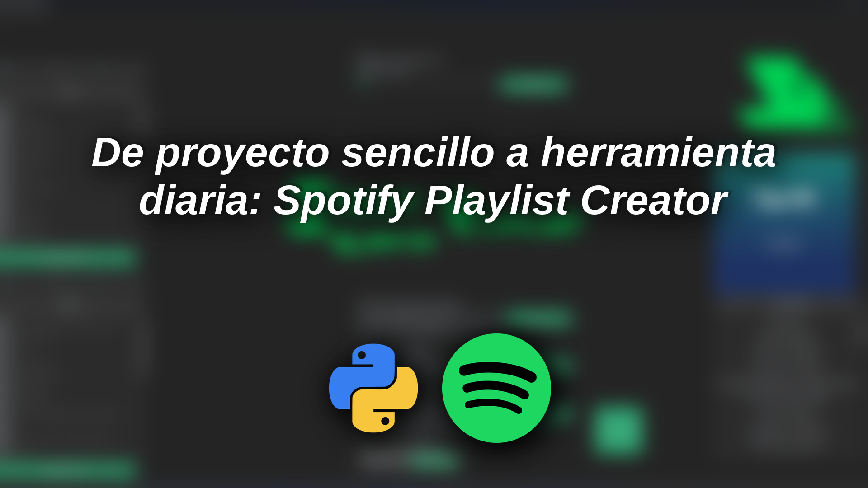Click the blurred green square right of Spotify logo

pos(618,428)
